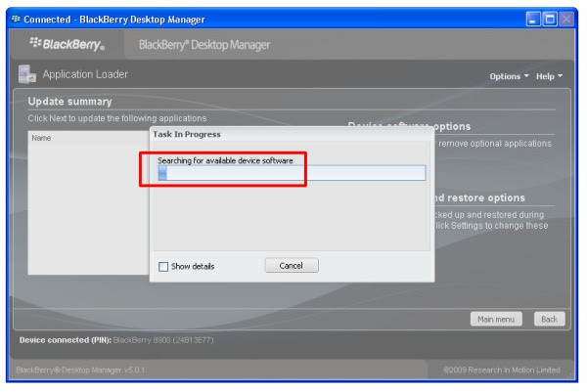Click the 'Application Loader' title text

click(x=85, y=74)
